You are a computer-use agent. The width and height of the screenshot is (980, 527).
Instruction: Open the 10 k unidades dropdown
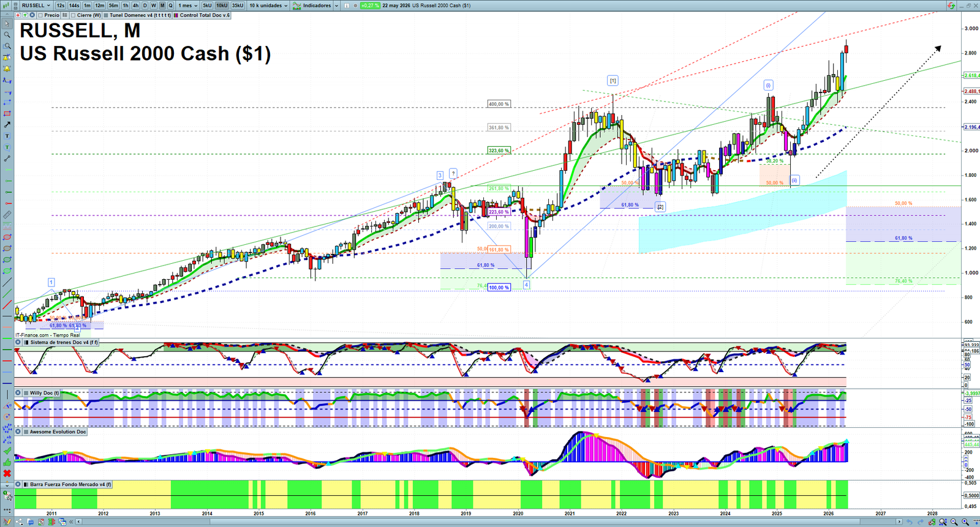268,6
